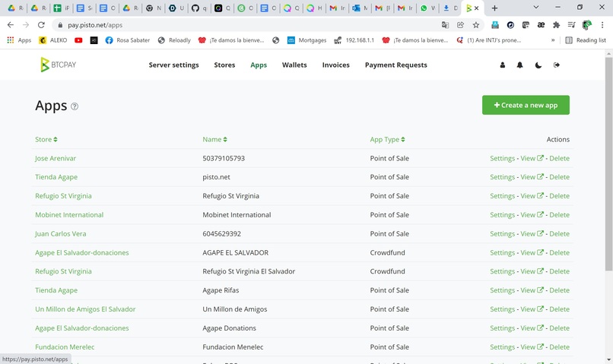Image resolution: width=613 pixels, height=364 pixels.
Task: Open the Apps shortcut in bookmarks bar
Action: pyautogui.click(x=19, y=40)
